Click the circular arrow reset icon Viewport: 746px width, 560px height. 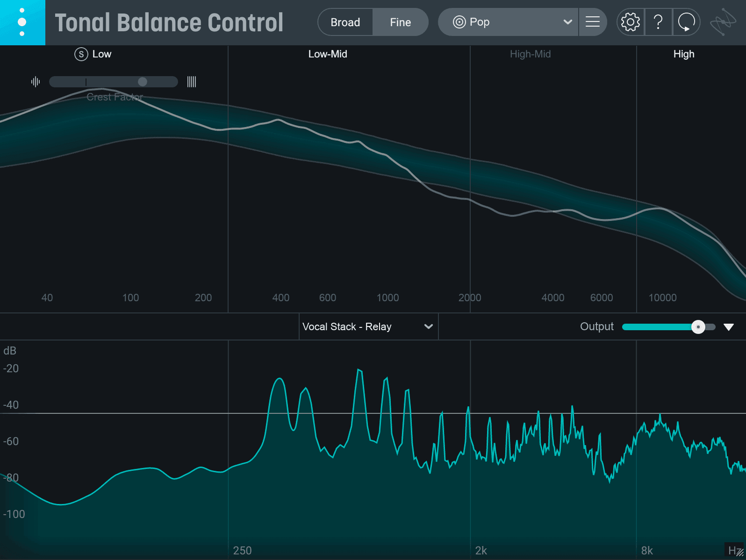686,22
